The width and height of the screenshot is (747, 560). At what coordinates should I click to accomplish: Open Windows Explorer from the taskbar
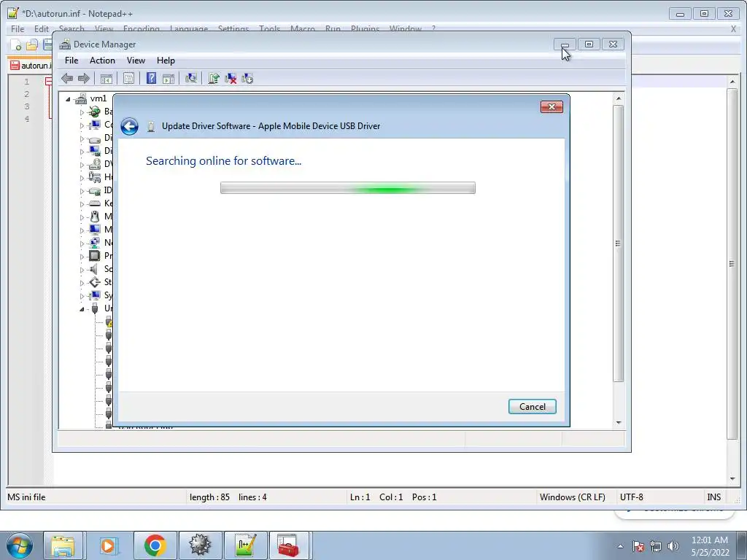(x=63, y=545)
